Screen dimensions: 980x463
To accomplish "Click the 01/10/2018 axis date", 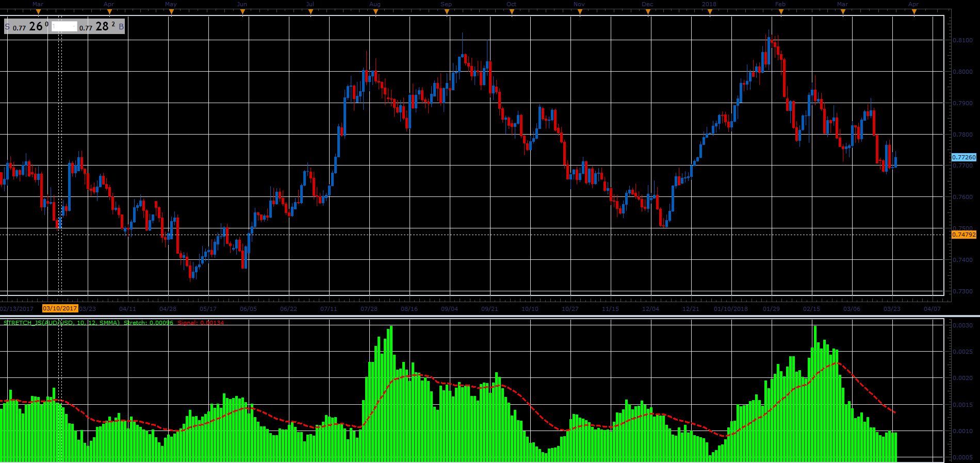I will (x=731, y=309).
